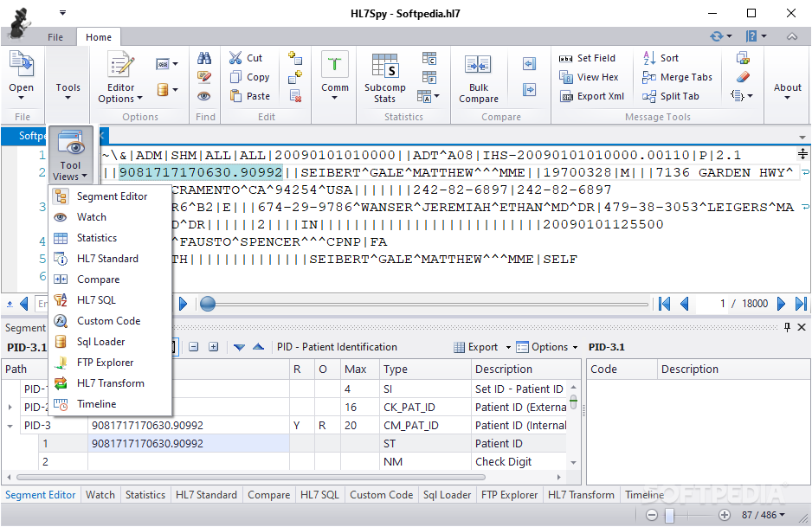
Task: Zoom out with the minus button
Action: pos(652,515)
